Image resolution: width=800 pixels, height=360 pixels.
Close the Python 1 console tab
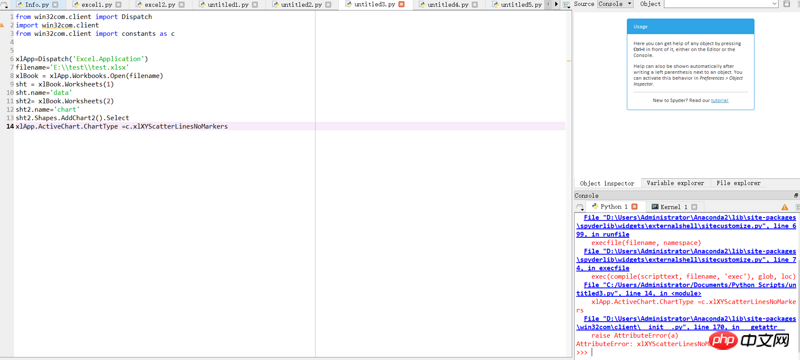tap(635, 207)
